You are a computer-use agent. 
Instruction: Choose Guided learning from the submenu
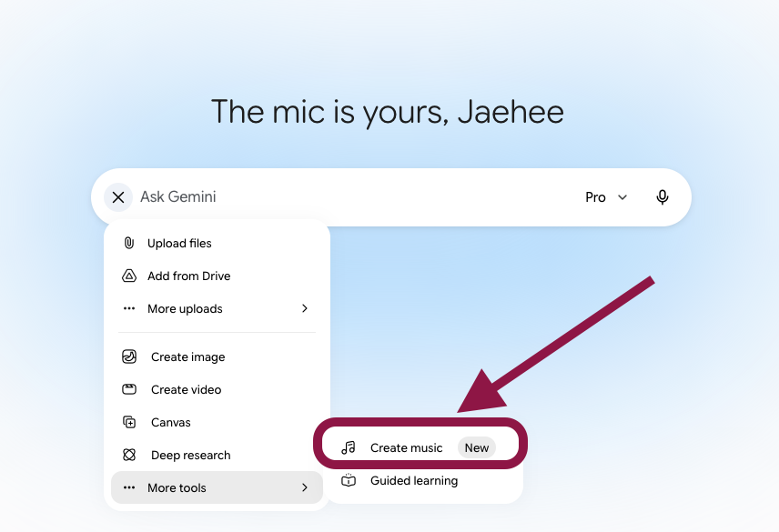coord(424,480)
